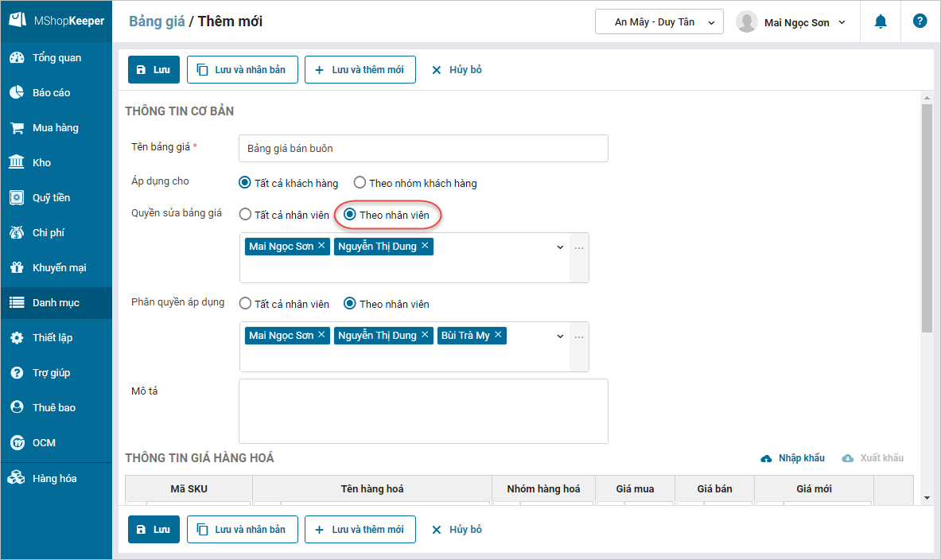Click the notification bell icon
Viewport: 941px width, 560px height.
pos(881,22)
